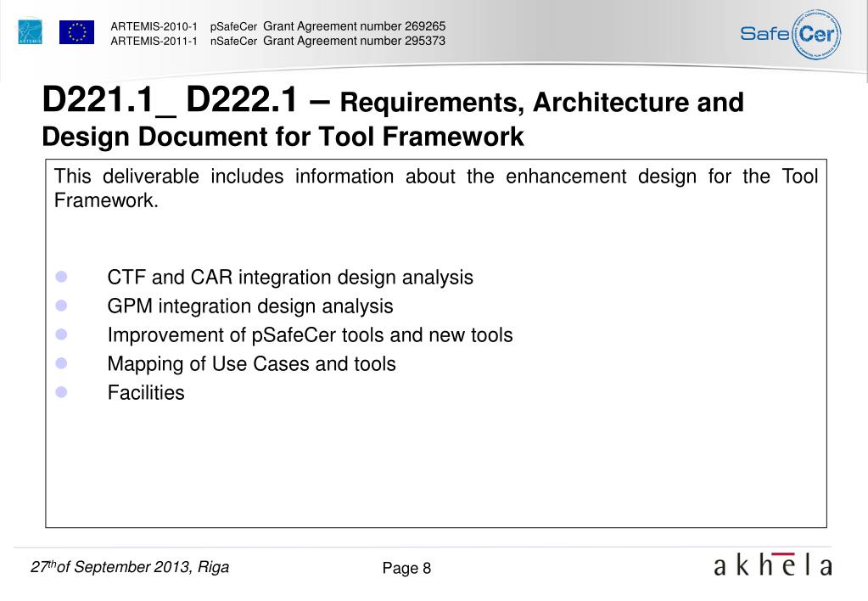Click bullet 'GPM integration design analysis'
Image resolution: width=868 pixels, height=601 pixels.
tap(250, 306)
